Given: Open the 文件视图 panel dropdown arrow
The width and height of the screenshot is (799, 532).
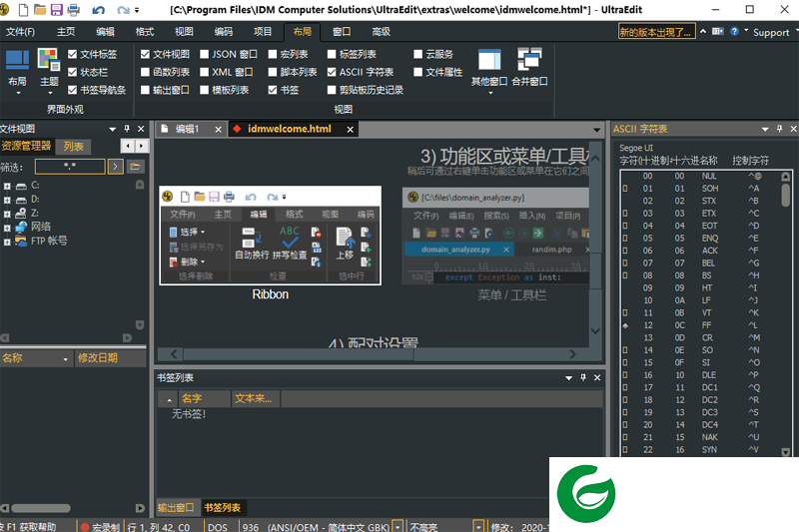Looking at the screenshot, I should [113, 130].
